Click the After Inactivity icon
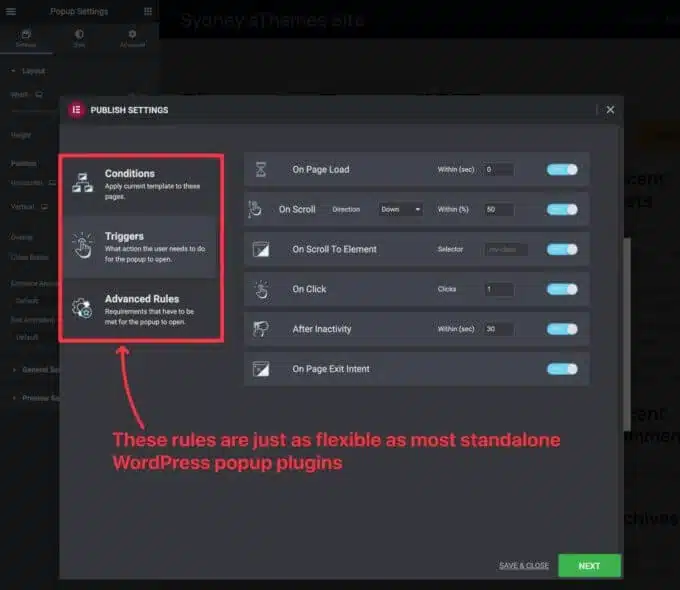This screenshot has width=680, height=590. [261, 329]
